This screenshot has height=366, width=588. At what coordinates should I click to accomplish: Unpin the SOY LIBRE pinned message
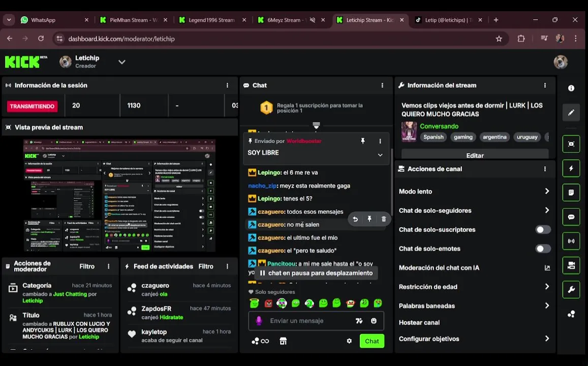pos(363,141)
